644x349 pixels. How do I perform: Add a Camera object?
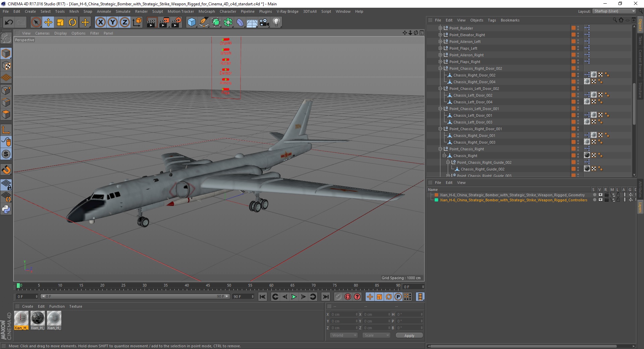coord(264,22)
